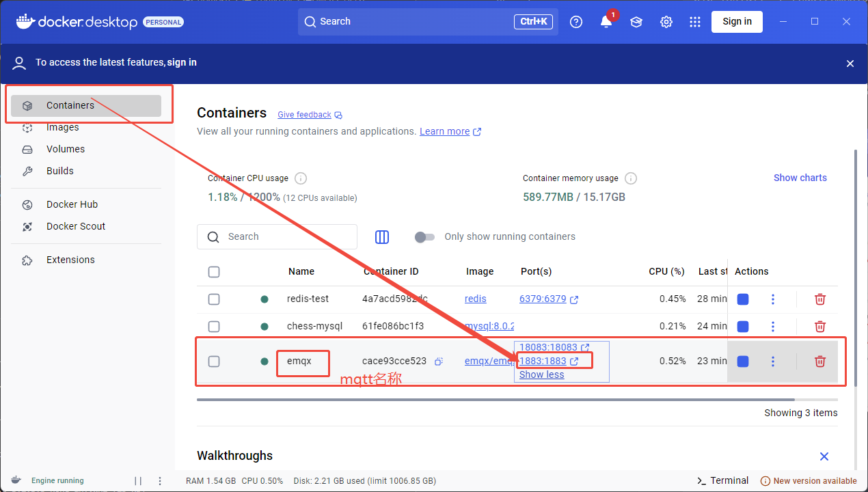Copy the emqx container ID icon
This screenshot has height=492, width=868.
tap(439, 361)
